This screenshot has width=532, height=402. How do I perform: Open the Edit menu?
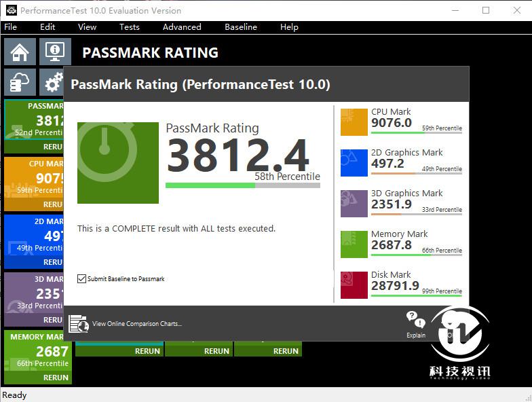pyautogui.click(x=47, y=27)
